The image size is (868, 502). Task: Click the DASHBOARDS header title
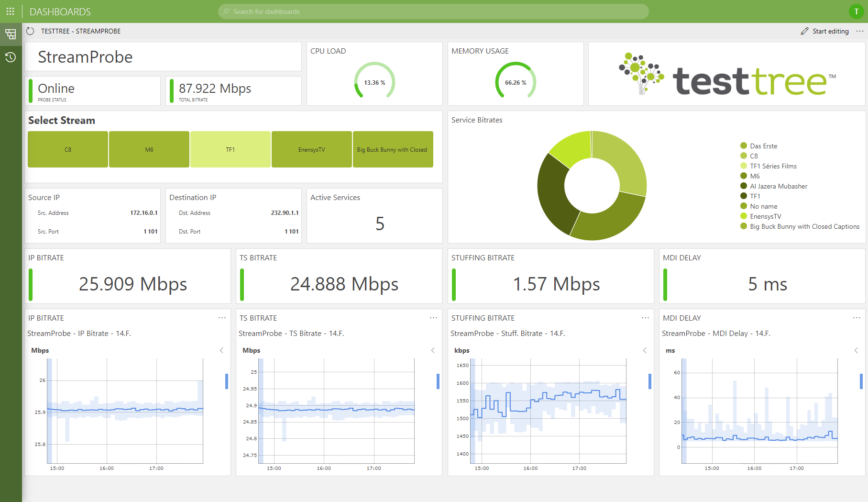point(60,11)
